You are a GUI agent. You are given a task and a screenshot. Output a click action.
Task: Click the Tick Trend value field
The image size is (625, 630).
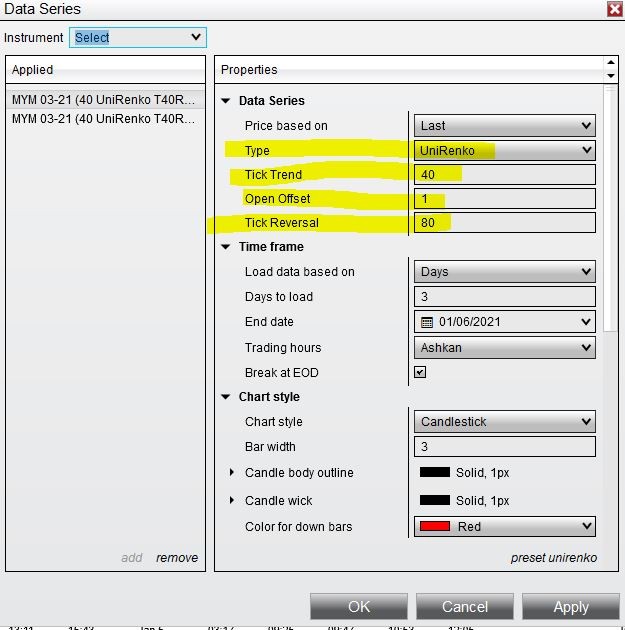[504, 174]
